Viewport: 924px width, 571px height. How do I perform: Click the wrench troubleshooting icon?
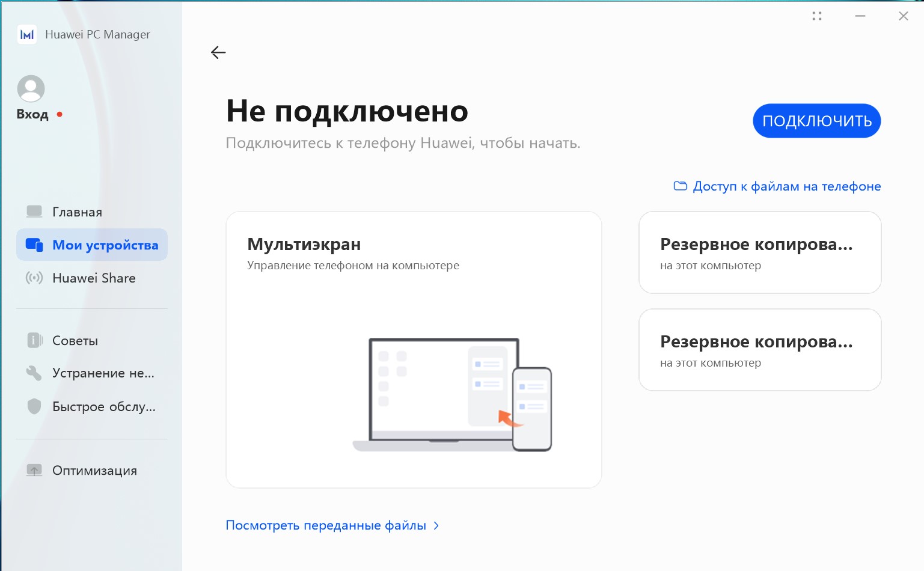(34, 373)
